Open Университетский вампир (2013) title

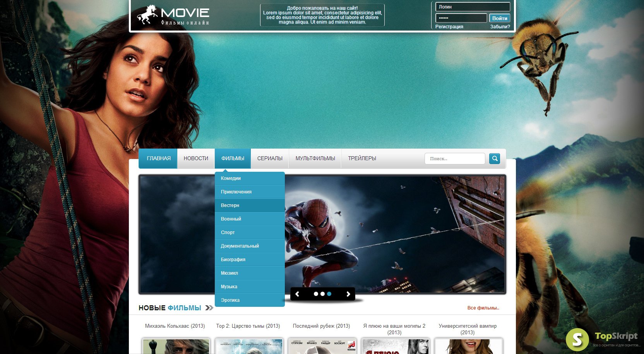pyautogui.click(x=468, y=329)
